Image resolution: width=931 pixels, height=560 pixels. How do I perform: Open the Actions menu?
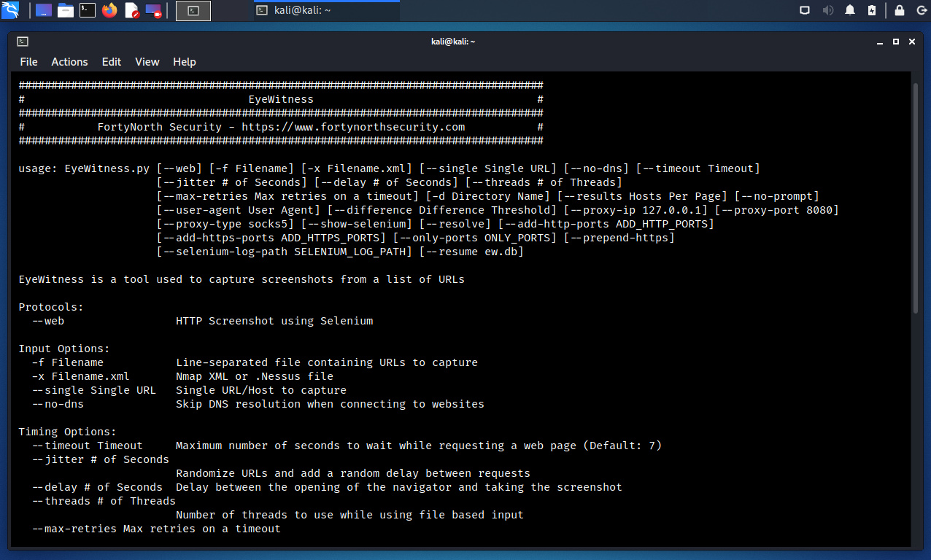(69, 62)
